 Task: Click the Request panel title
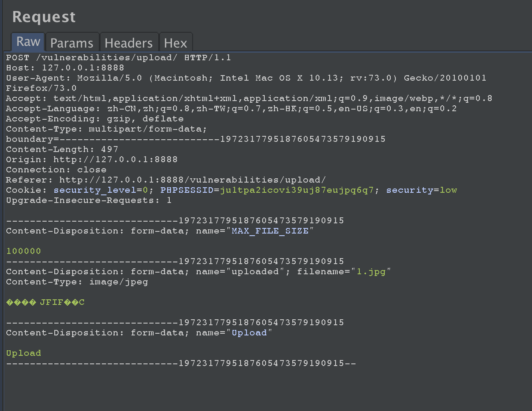pyautogui.click(x=44, y=17)
